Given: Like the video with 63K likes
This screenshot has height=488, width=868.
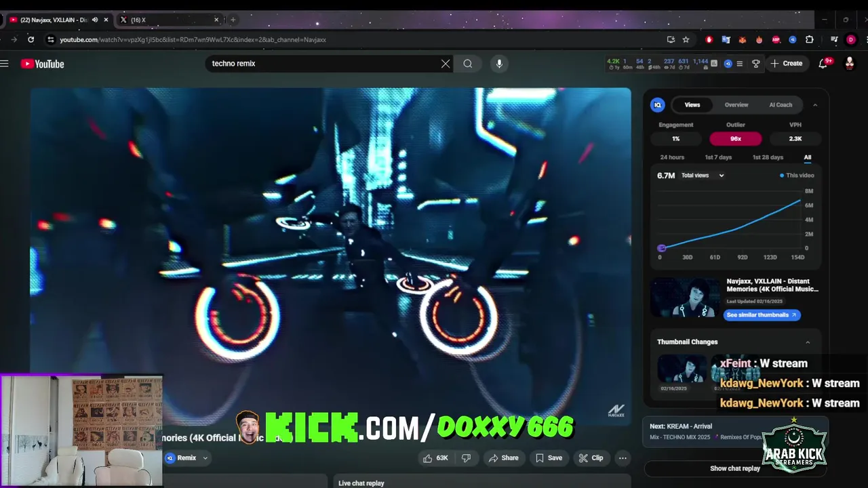Looking at the screenshot, I should point(435,458).
